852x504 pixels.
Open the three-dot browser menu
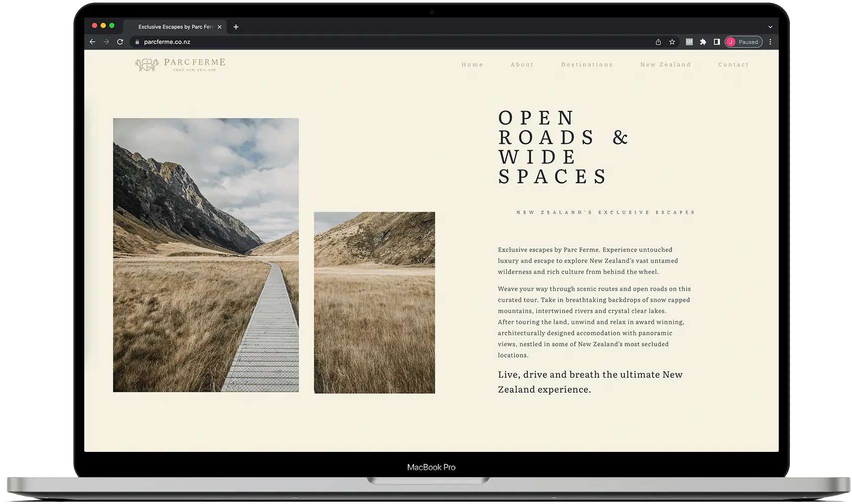pyautogui.click(x=770, y=42)
